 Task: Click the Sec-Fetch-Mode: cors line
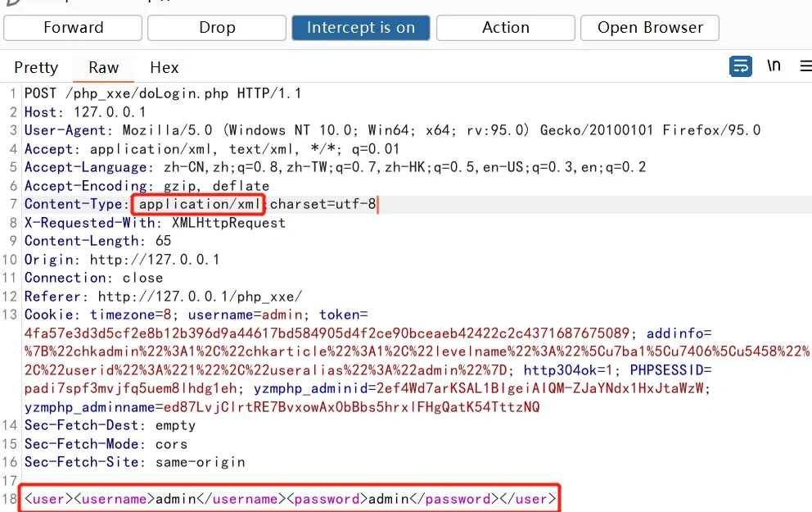pyautogui.click(x=106, y=444)
